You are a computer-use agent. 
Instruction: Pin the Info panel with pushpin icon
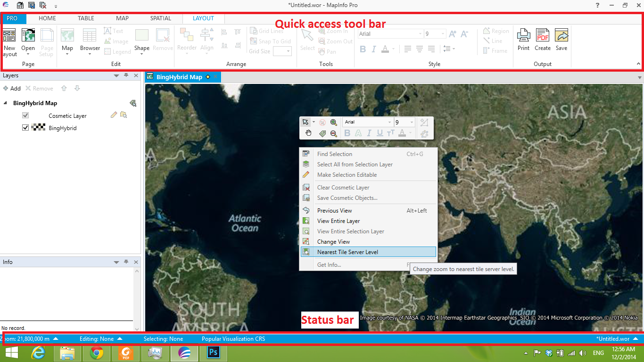click(126, 262)
